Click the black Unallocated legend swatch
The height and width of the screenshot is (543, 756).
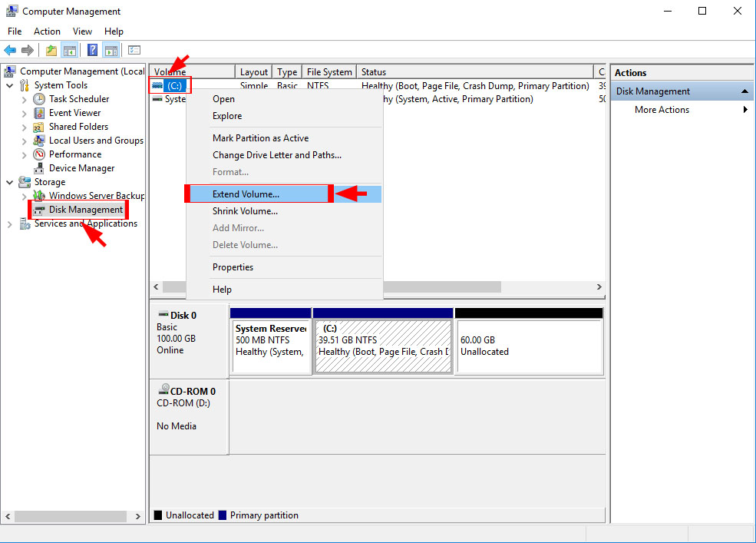coord(157,515)
